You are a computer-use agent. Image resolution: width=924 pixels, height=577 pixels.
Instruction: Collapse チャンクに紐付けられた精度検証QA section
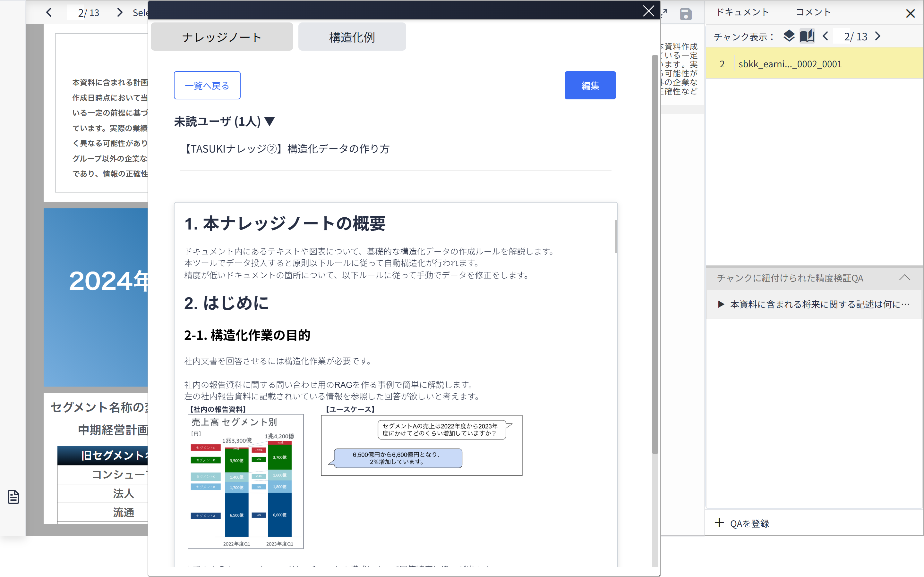904,277
